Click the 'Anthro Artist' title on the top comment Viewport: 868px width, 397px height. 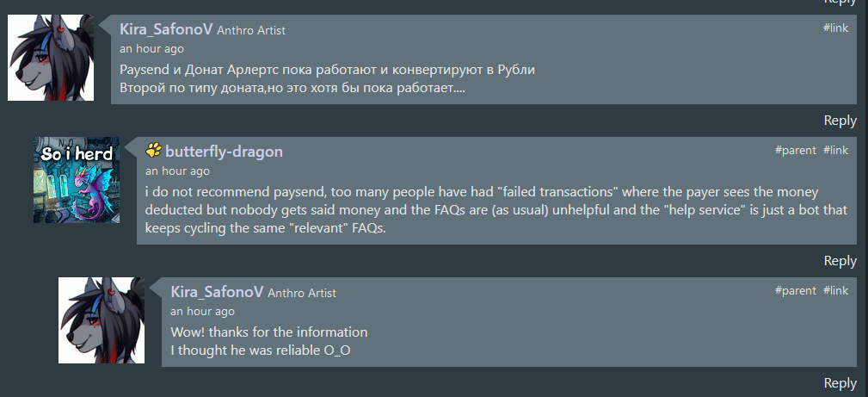click(251, 31)
